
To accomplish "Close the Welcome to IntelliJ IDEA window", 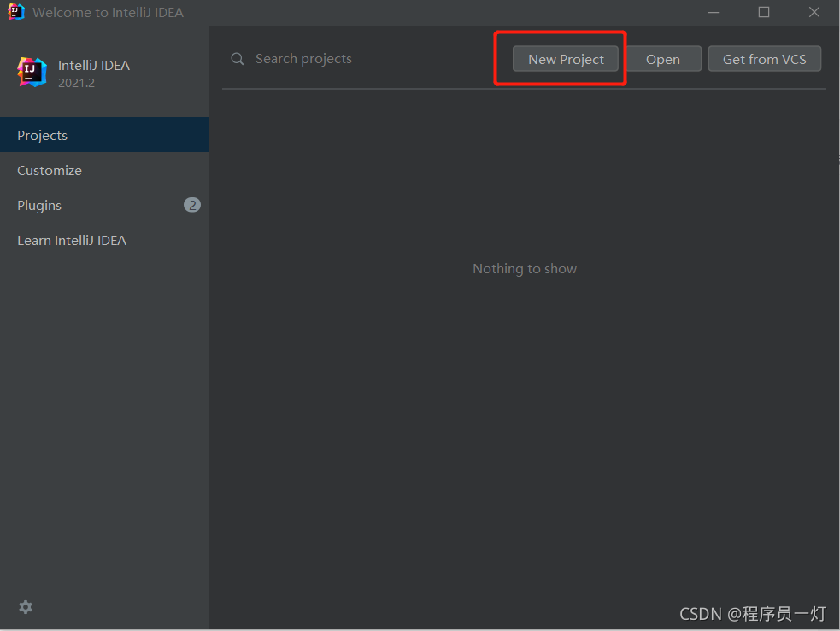I will coord(814,12).
